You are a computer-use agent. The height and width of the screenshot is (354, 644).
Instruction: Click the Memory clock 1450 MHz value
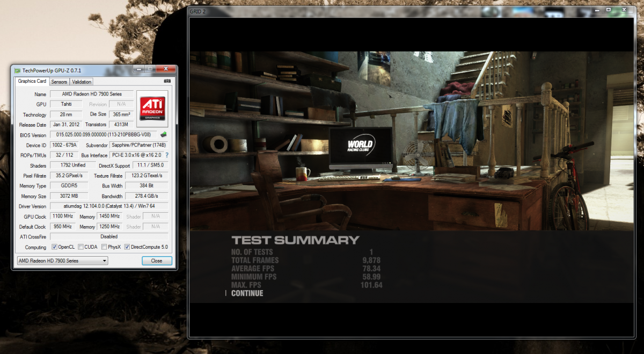[x=109, y=216]
